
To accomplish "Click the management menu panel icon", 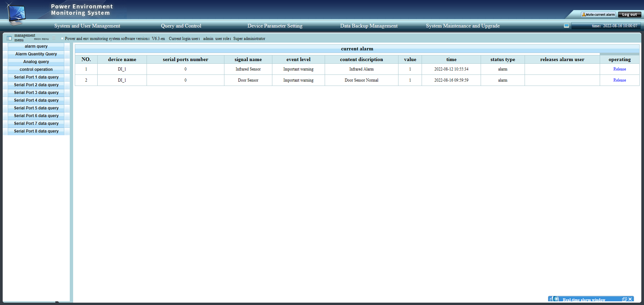I will tap(9, 38).
